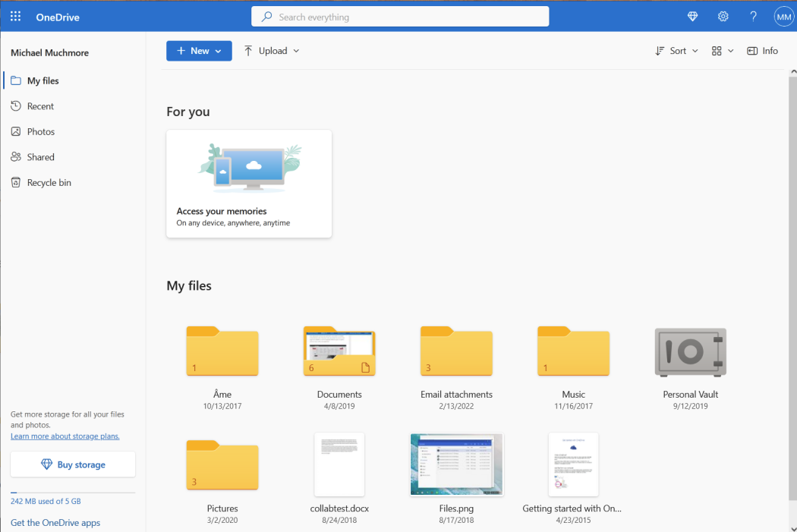Screen dimensions: 797x532
Task: Open the Info details pane icon
Action: (762, 50)
